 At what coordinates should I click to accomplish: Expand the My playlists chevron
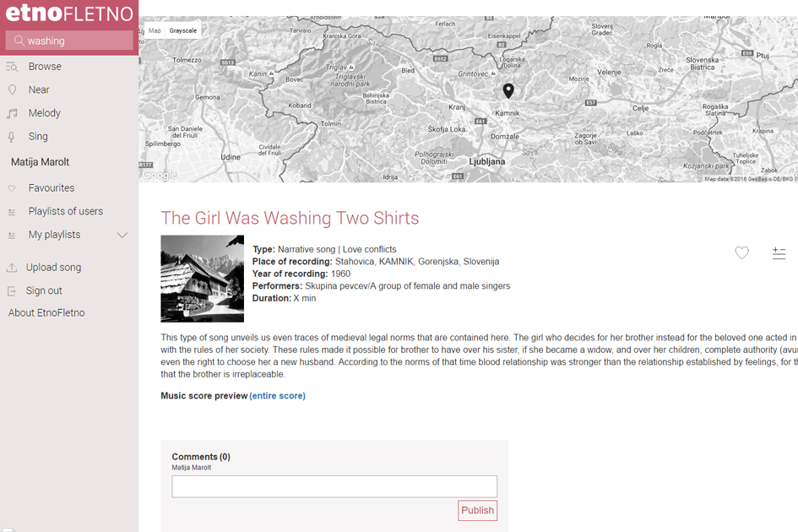tap(122, 235)
